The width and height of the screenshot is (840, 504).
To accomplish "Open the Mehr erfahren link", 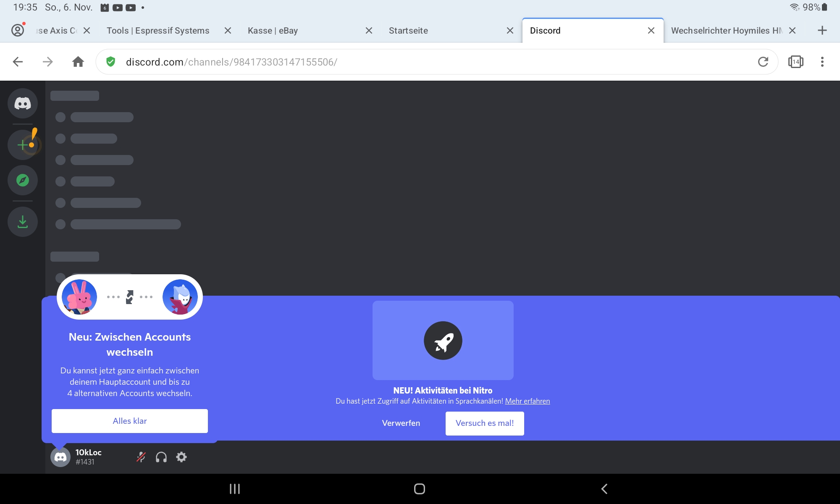I will [528, 401].
